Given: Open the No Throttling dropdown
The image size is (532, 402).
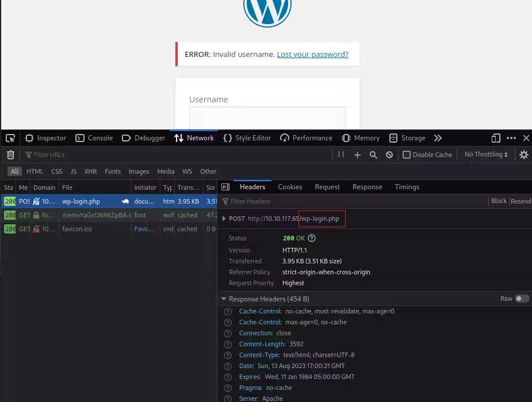Looking at the screenshot, I should [486, 154].
